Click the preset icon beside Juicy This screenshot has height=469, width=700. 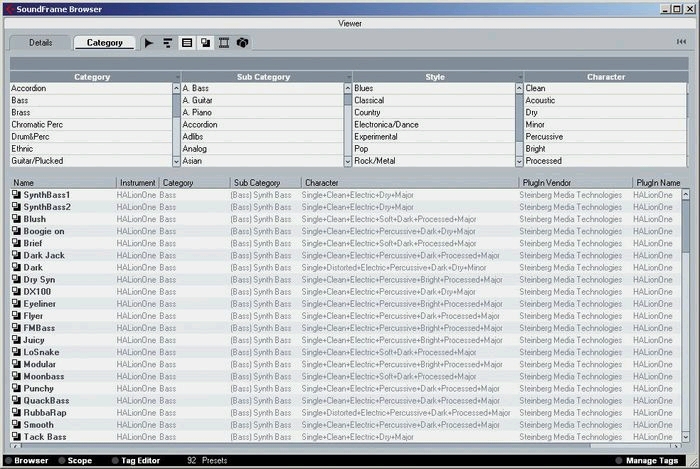click(17, 339)
